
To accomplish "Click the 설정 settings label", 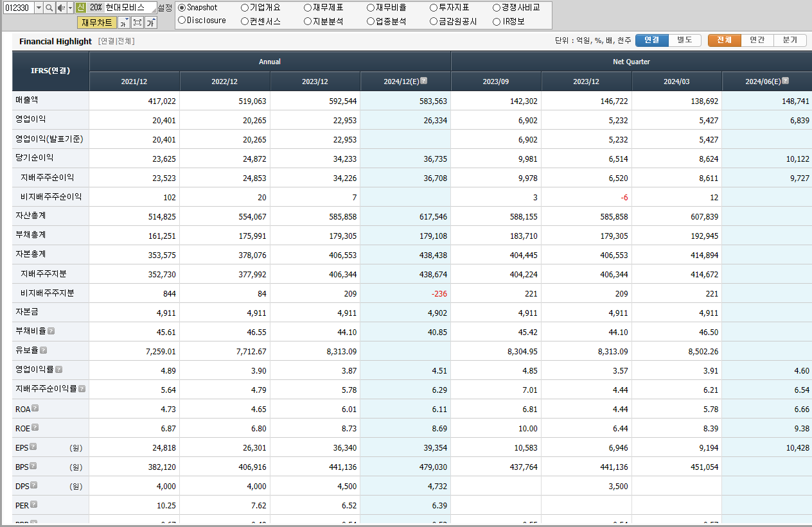I will pos(165,8).
